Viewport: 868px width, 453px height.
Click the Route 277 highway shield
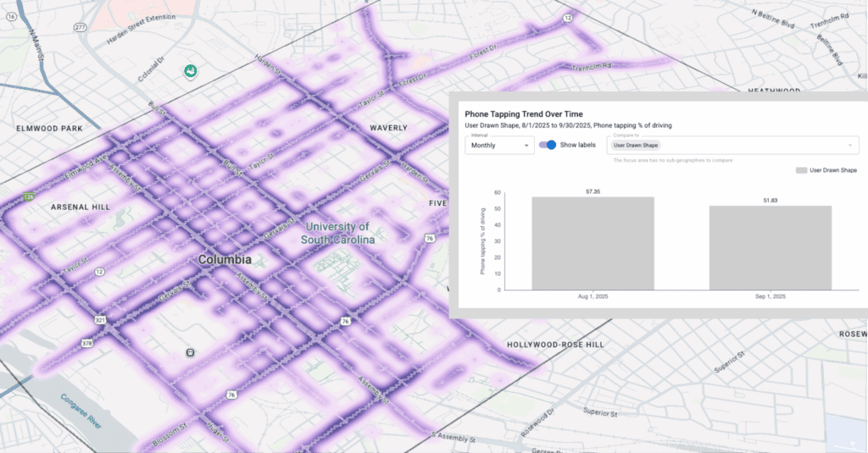[x=78, y=28]
